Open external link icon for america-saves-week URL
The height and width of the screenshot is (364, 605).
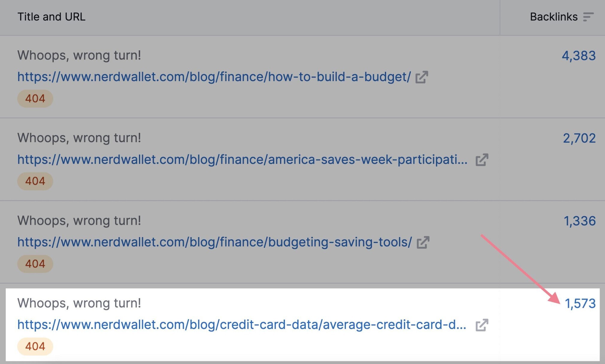tap(482, 160)
